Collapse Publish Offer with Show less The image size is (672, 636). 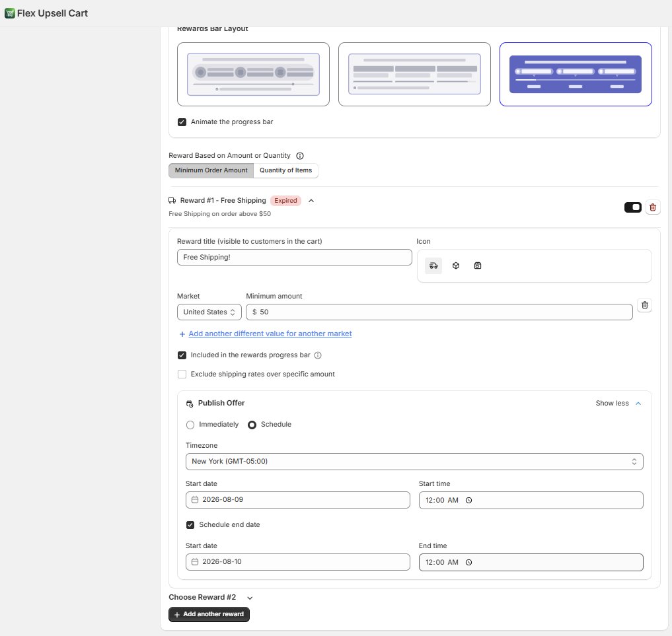[x=618, y=404]
